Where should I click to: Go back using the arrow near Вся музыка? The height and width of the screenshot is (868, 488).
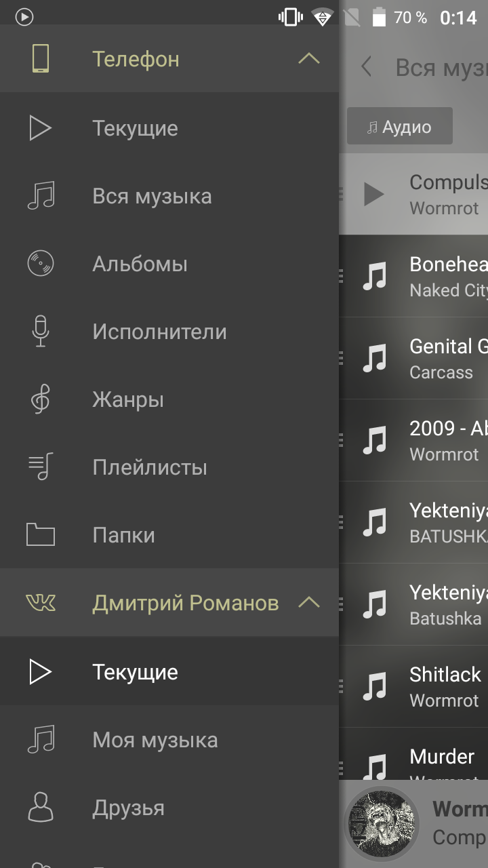tap(367, 67)
